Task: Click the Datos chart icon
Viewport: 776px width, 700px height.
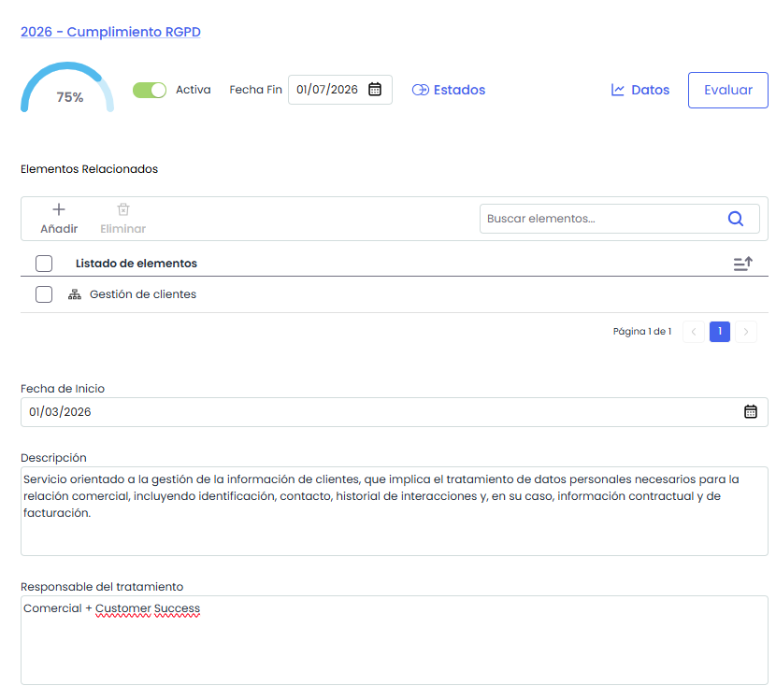Action: click(618, 91)
